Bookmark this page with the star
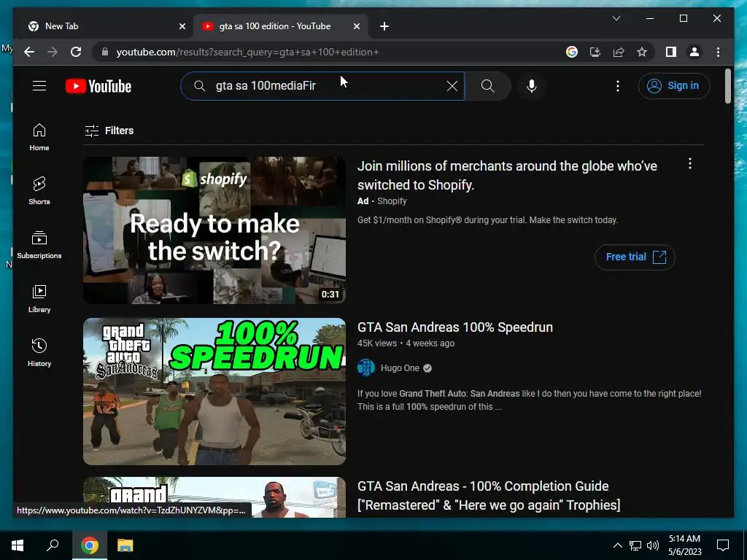The width and height of the screenshot is (747, 560). pos(642,52)
